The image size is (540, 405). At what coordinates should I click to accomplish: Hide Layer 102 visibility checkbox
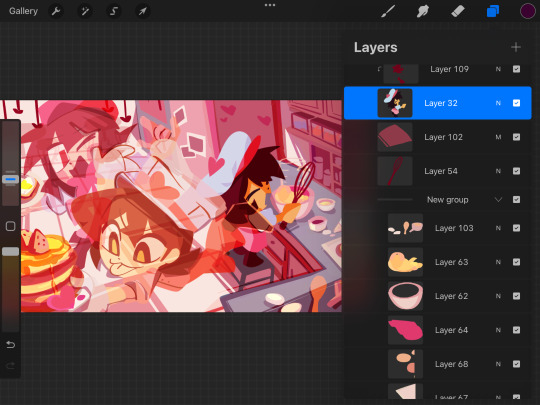516,137
